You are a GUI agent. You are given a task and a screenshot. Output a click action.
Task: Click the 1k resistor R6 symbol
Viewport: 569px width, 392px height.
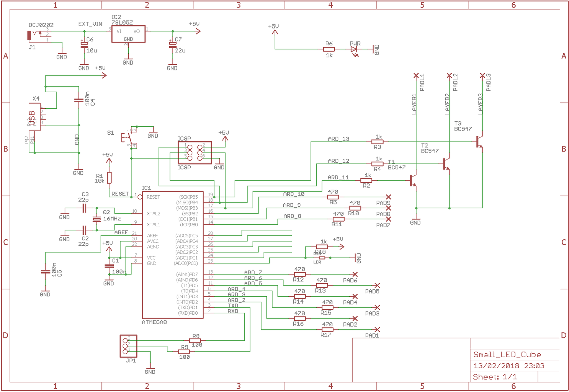pos(329,49)
